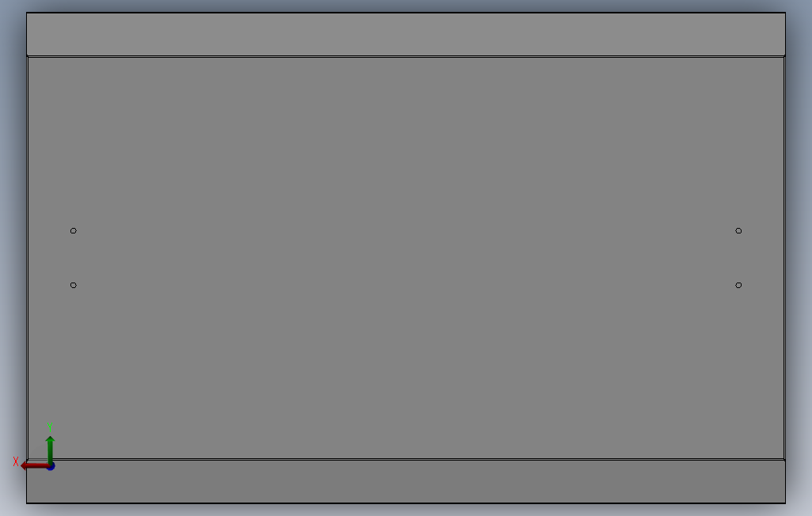Select the lower-left small hole
The height and width of the screenshot is (516, 812).
pos(73,285)
